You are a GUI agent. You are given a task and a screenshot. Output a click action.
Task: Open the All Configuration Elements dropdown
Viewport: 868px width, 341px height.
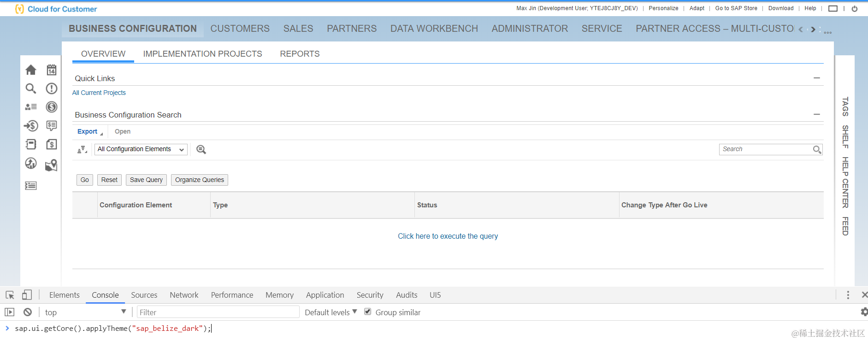click(141, 149)
